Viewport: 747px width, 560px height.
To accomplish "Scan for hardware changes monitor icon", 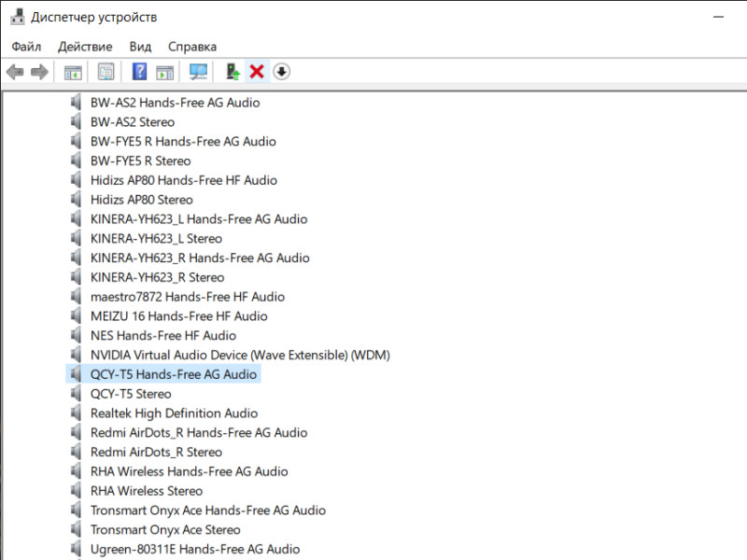I will point(198,72).
